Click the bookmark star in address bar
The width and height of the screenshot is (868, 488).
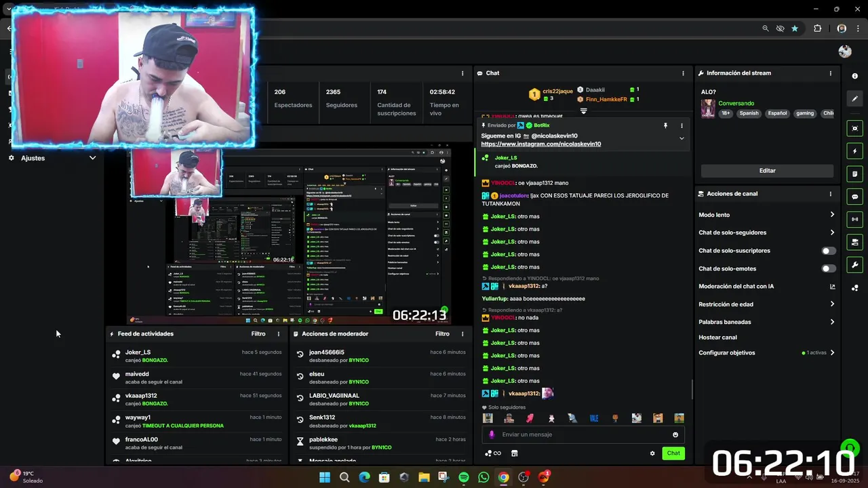[x=795, y=28]
